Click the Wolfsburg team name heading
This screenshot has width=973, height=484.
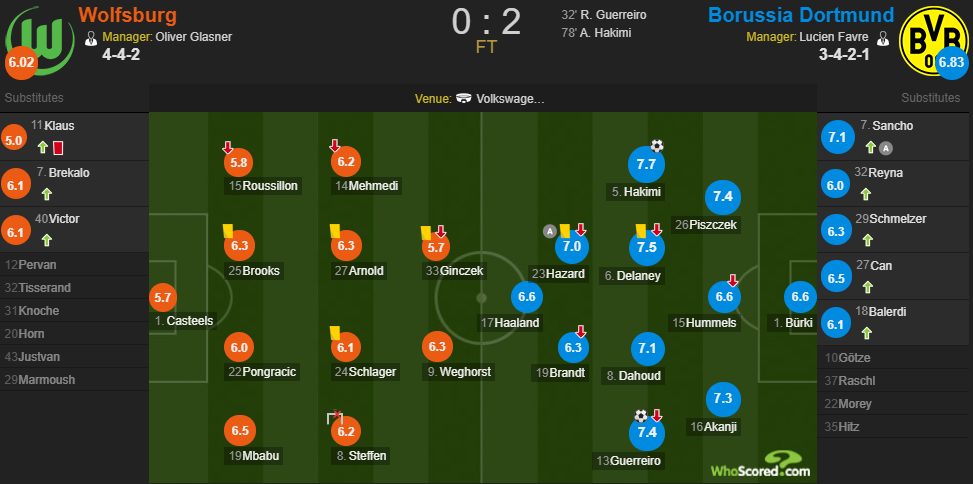(128, 15)
